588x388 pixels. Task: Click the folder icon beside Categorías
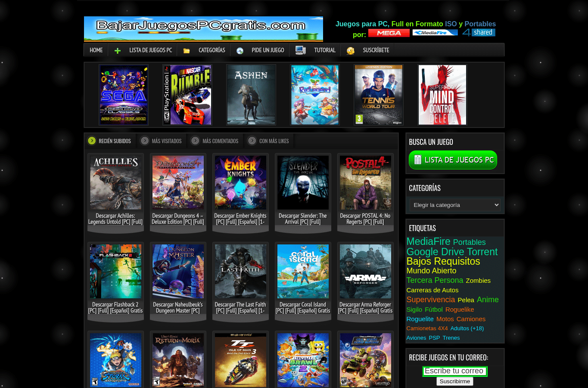coord(187,51)
